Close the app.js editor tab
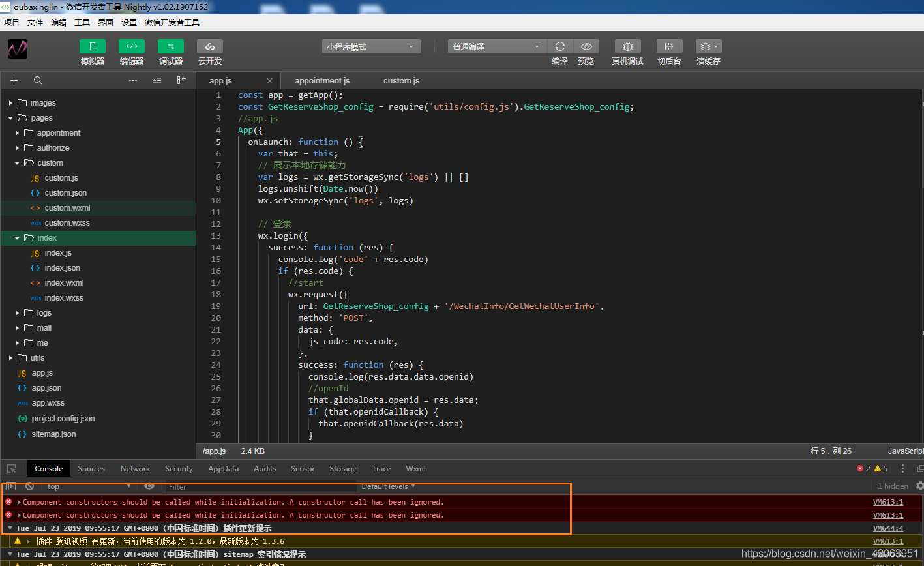Viewport: 924px width, 566px height. [x=269, y=81]
